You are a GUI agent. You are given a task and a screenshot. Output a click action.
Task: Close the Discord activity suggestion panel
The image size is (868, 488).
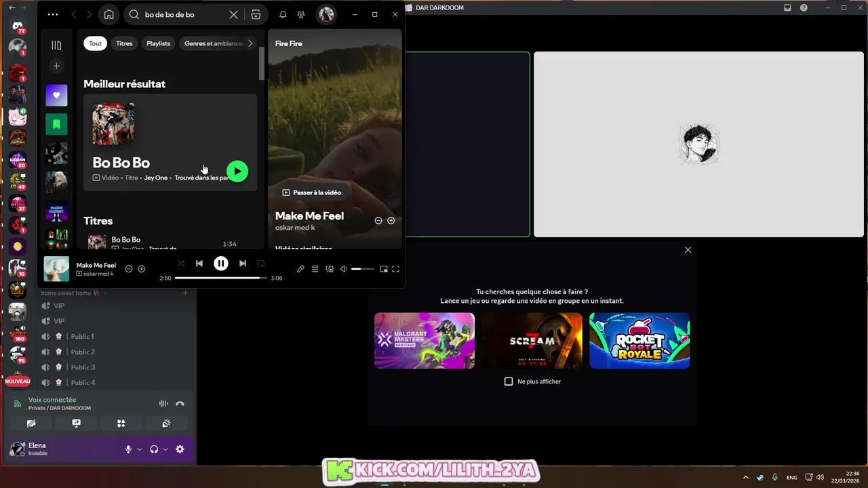(688, 250)
